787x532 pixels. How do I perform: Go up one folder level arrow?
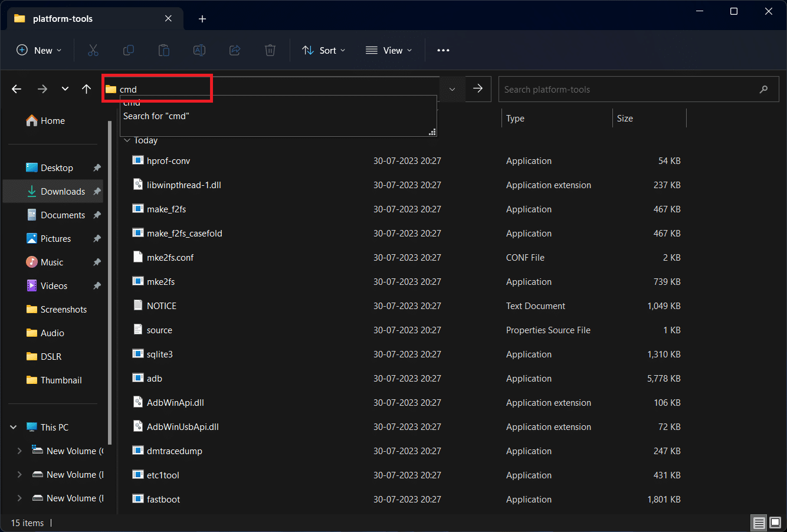(x=87, y=89)
